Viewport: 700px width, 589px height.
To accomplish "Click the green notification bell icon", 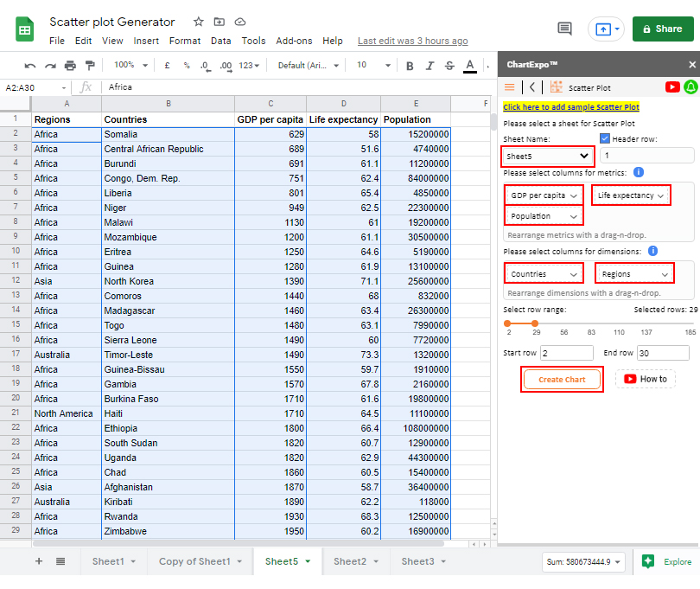I will point(690,86).
